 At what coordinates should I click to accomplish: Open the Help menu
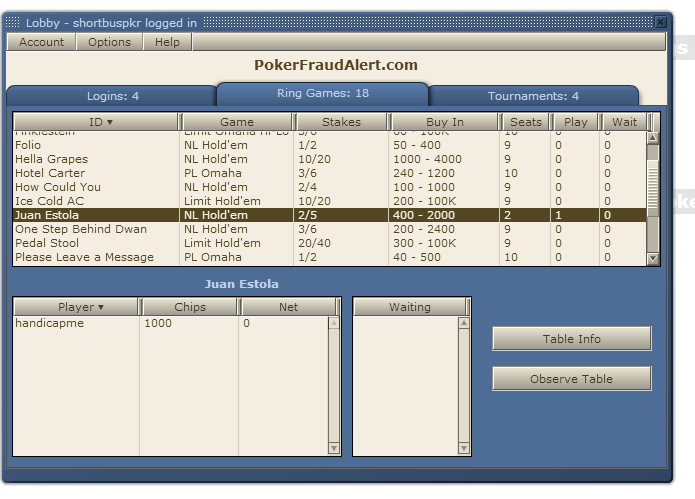click(167, 42)
